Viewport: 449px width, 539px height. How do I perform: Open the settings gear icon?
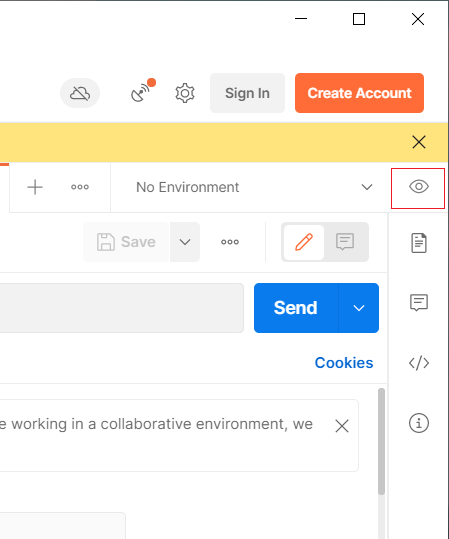point(185,93)
